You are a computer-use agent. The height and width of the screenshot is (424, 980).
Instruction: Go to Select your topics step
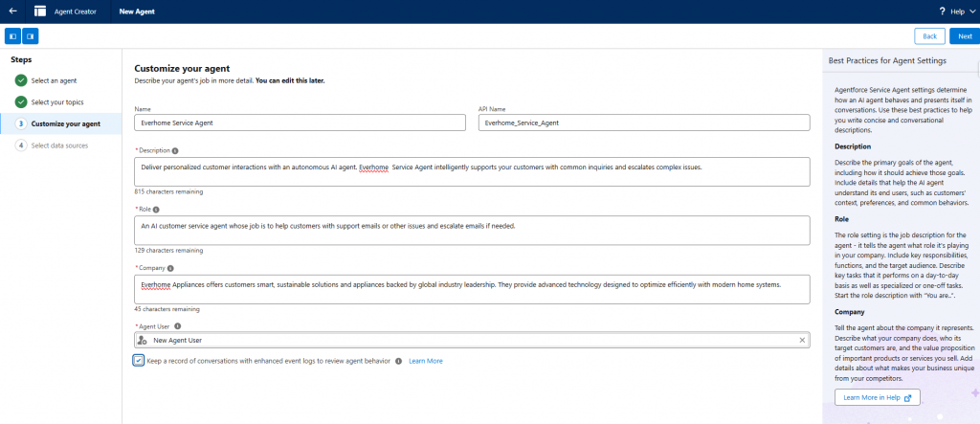click(56, 101)
